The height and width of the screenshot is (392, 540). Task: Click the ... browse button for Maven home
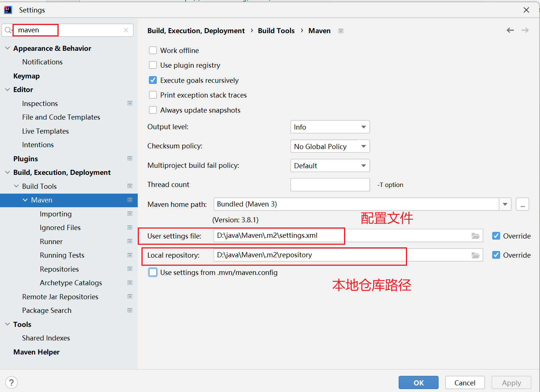(522, 204)
